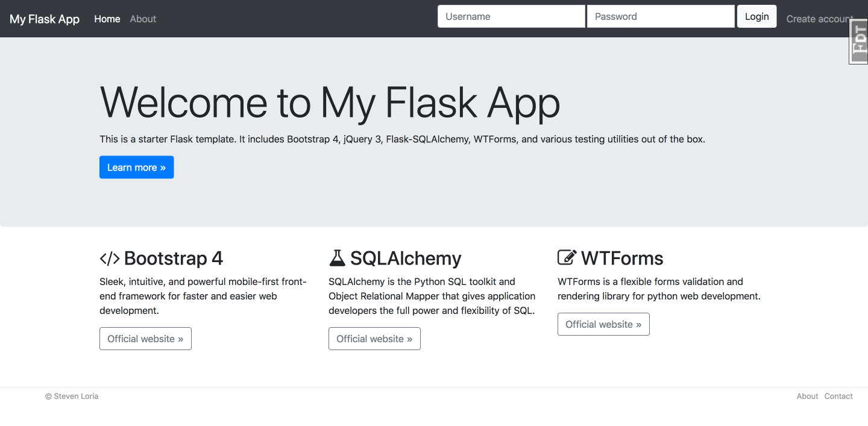Viewport: 868px width, 426px height.
Task: Click the footer Contact link
Action: click(x=838, y=396)
